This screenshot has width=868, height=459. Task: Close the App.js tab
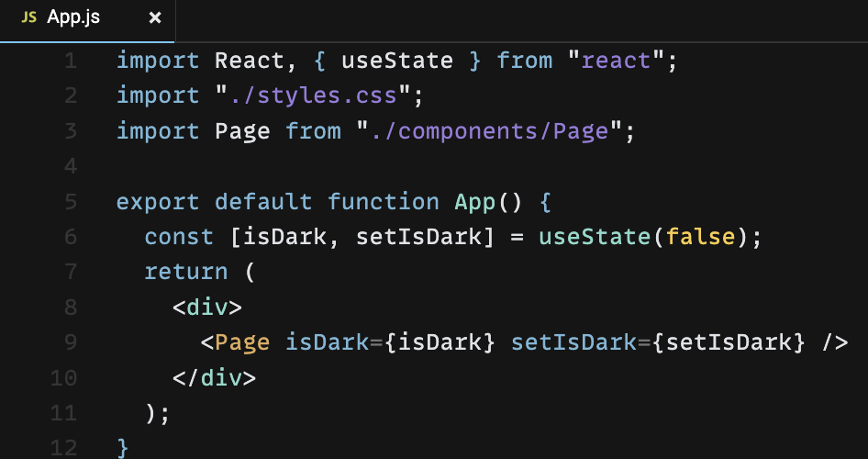[155, 18]
